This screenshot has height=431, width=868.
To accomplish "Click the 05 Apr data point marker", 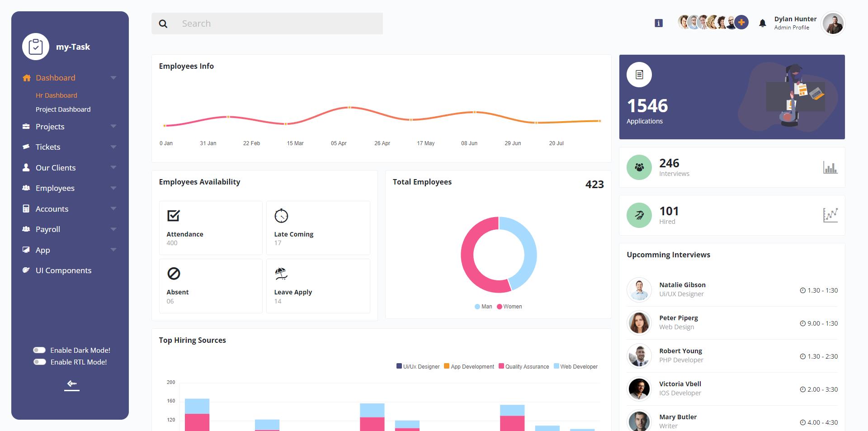I will (349, 107).
